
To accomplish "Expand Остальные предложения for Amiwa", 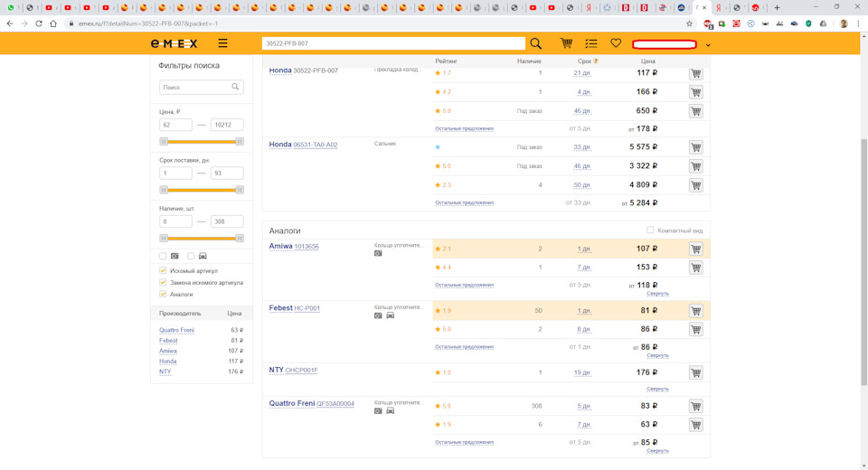I will pos(464,285).
